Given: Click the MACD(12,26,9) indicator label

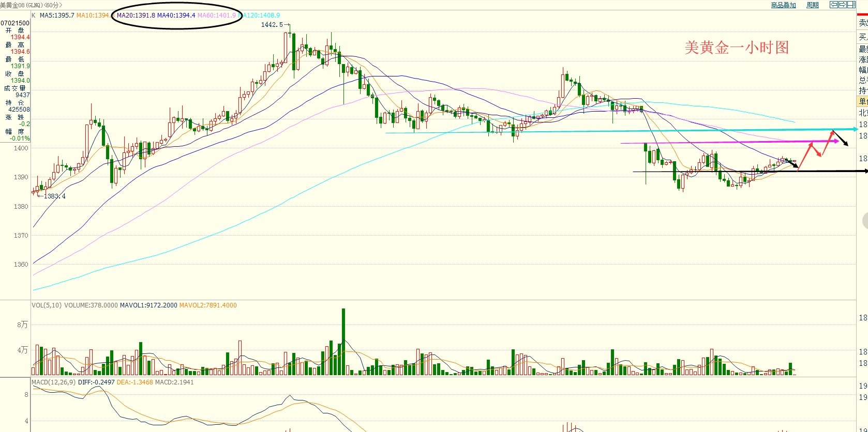Looking at the screenshot, I should (x=54, y=382).
